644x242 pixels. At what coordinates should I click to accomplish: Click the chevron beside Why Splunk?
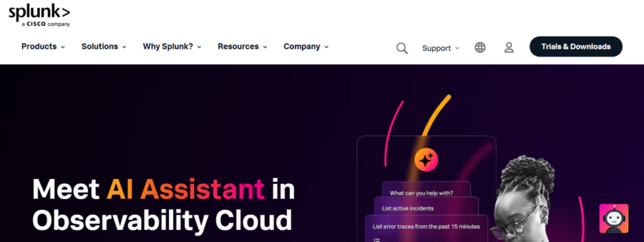click(199, 47)
